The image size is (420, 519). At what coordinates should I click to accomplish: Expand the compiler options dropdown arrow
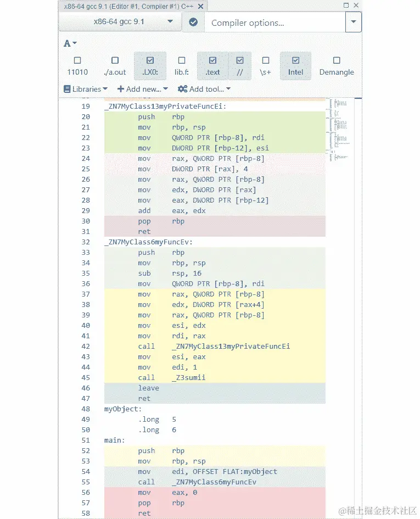coord(353,22)
